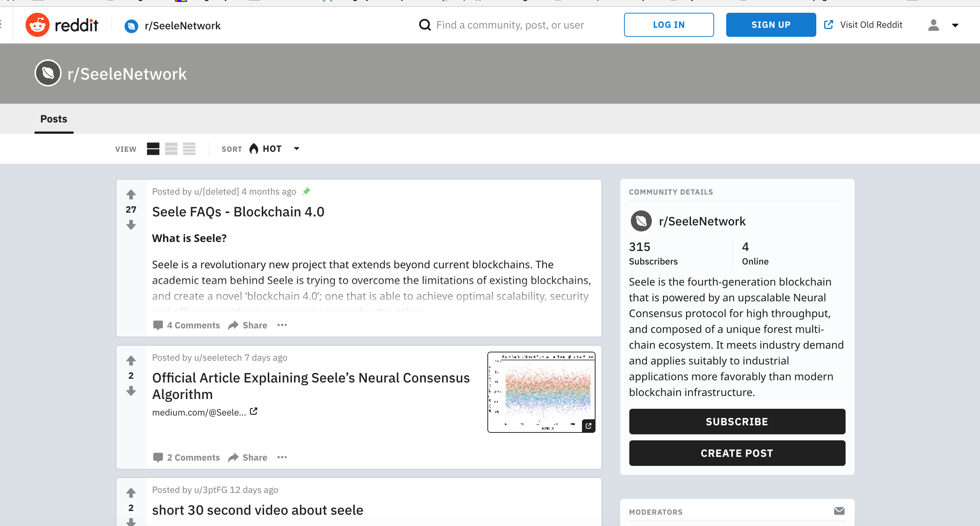The image size is (980, 526).
Task: Open the Neural Consensus article thumbnail
Action: 541,392
